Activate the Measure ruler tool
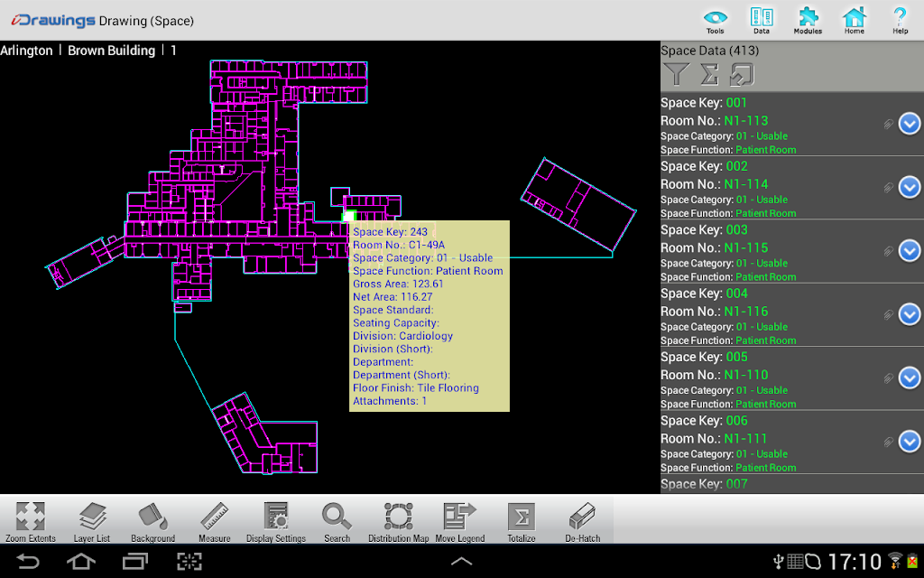 [215, 522]
